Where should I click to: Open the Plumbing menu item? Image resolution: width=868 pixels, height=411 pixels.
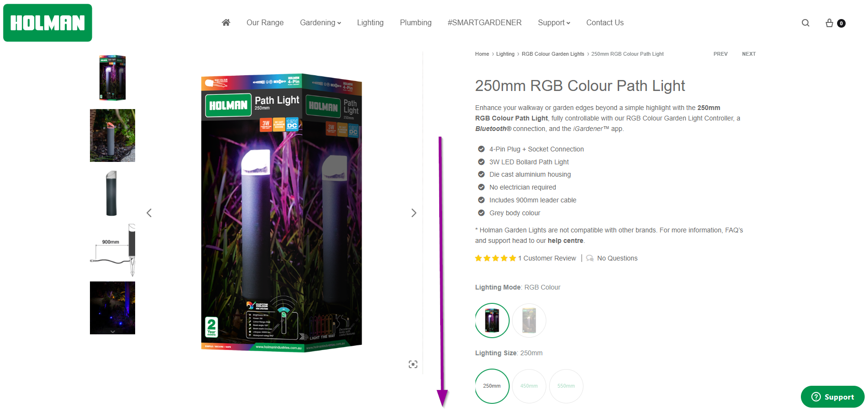pos(415,22)
